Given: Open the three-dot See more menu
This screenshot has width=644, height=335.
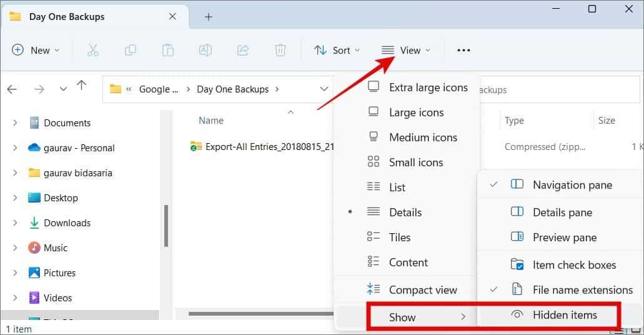Looking at the screenshot, I should pyautogui.click(x=463, y=50).
